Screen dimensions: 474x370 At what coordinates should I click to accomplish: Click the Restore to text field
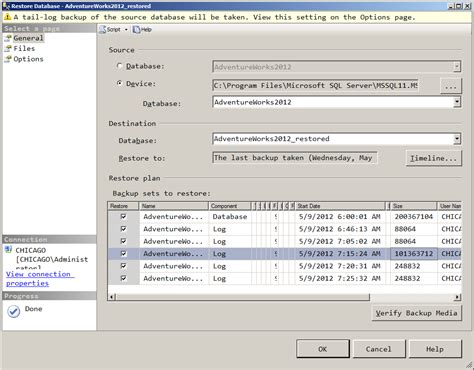click(295, 158)
